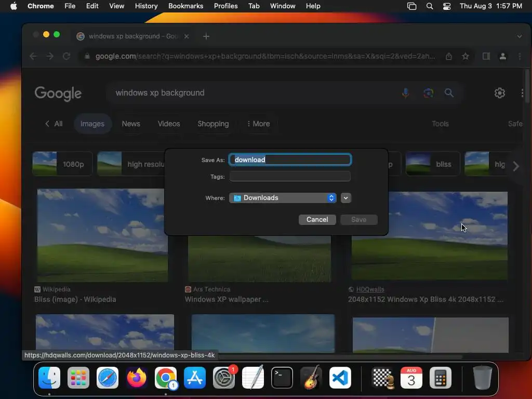Screen dimensions: 532x399
Task: Click the Bliss (image) - Wikipedia title
Action: pyautogui.click(x=75, y=299)
